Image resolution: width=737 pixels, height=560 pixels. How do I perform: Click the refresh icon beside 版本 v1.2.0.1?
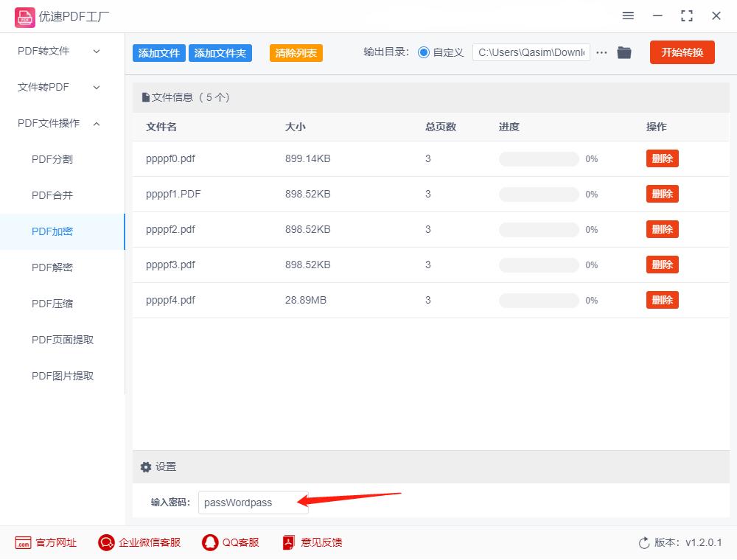(642, 542)
